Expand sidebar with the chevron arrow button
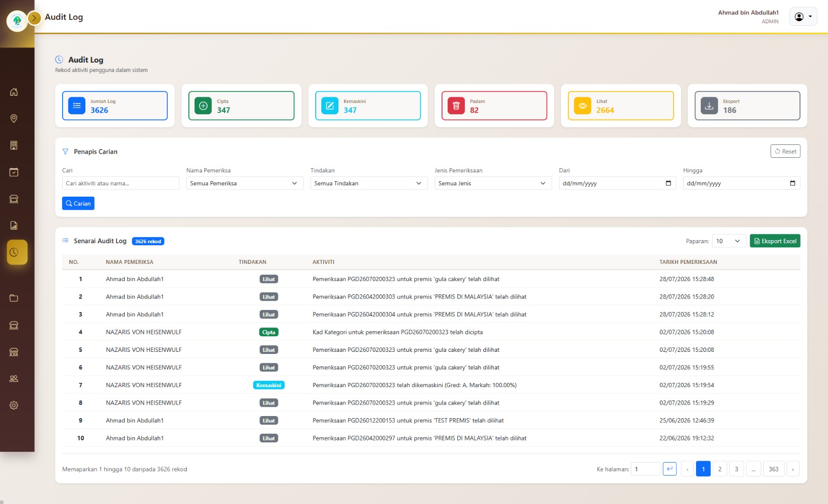The width and height of the screenshot is (828, 504). coord(34,18)
